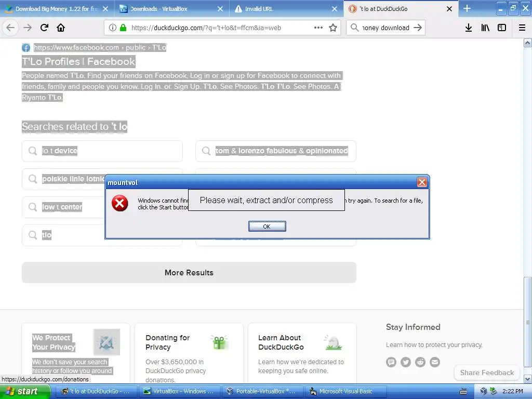
Task: Open a new tab with plus
Action: (x=467, y=8)
